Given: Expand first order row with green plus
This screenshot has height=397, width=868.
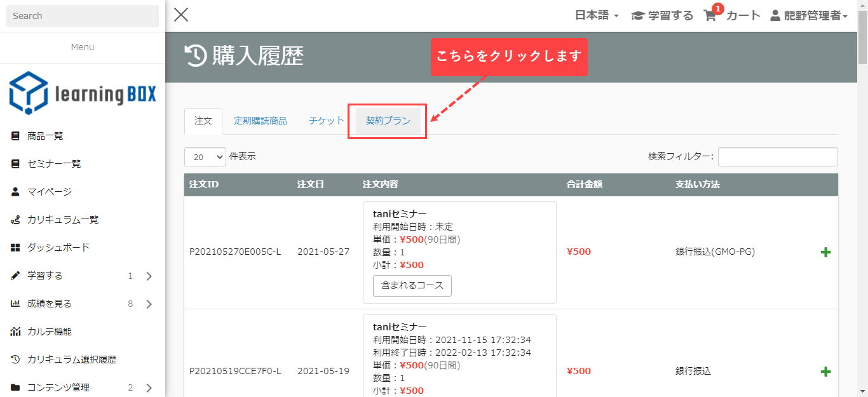Looking at the screenshot, I should 825,253.
